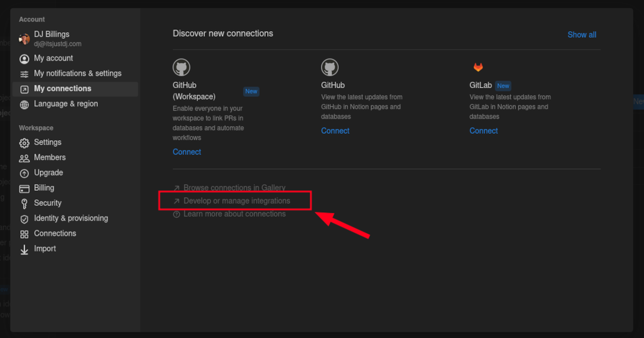This screenshot has width=644, height=338.
Task: Click the DJ Billings account name
Action: click(x=52, y=34)
